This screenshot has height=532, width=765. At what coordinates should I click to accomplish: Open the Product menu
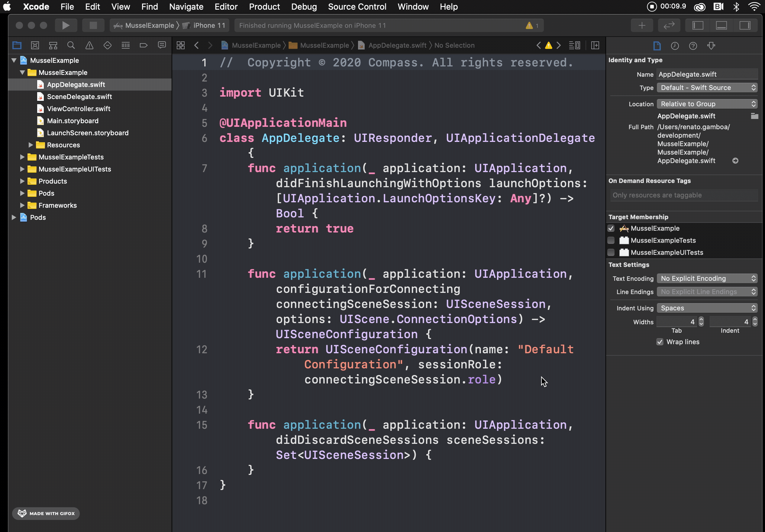pyautogui.click(x=264, y=7)
